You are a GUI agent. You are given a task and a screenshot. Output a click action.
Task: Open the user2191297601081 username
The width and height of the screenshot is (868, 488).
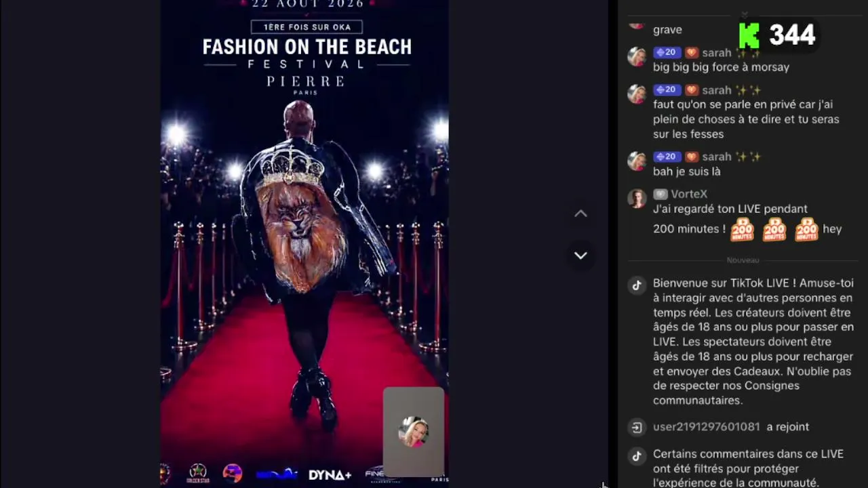coord(707,427)
